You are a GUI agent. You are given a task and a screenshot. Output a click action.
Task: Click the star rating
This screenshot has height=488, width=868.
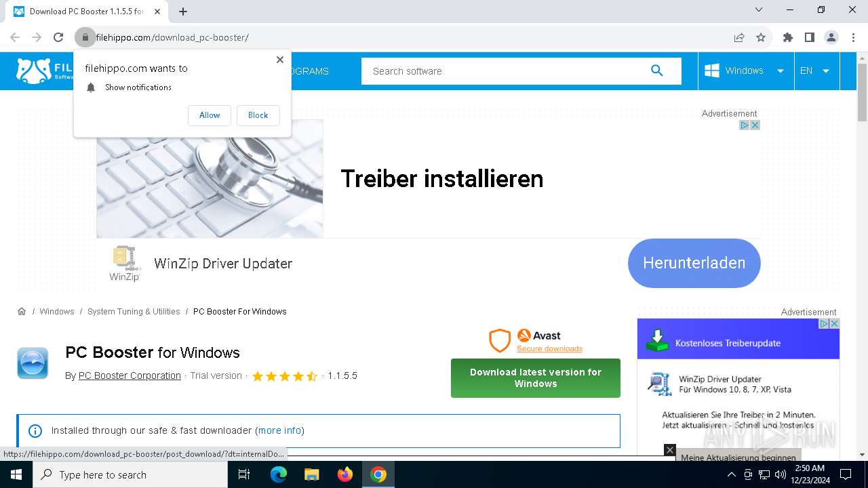(x=284, y=376)
